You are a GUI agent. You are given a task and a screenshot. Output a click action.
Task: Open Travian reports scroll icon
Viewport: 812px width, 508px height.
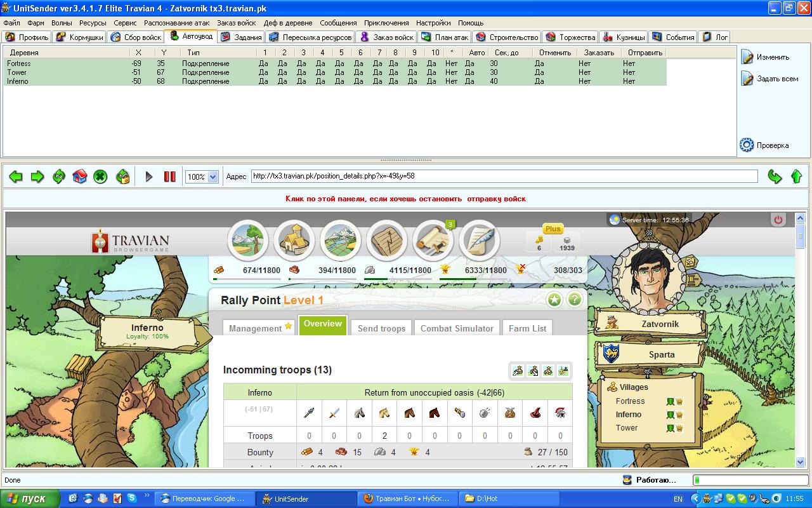coord(433,241)
